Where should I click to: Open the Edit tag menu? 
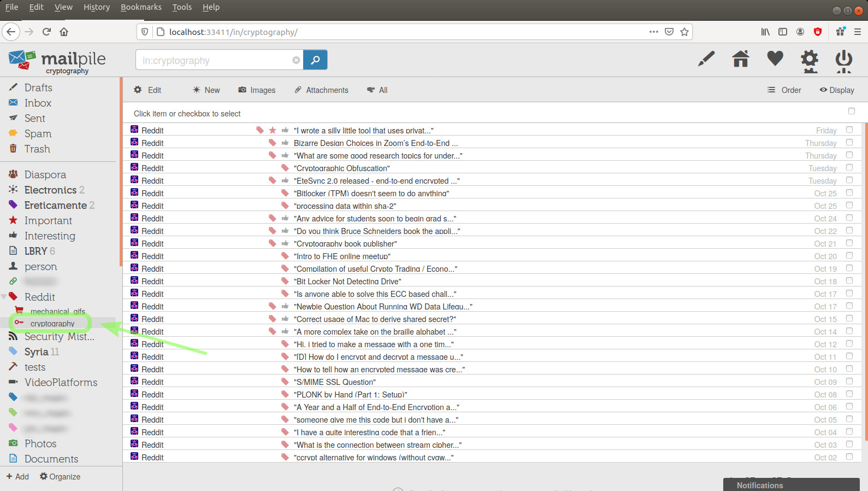tap(147, 90)
